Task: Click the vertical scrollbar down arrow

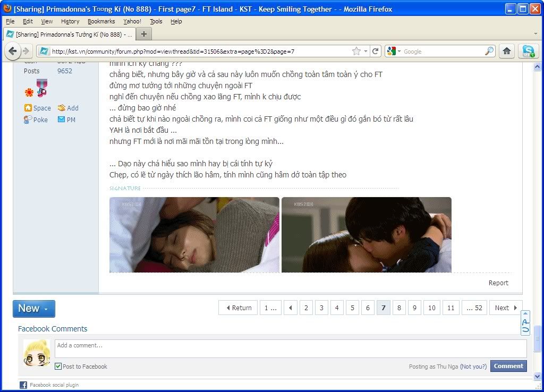Action: [537, 376]
